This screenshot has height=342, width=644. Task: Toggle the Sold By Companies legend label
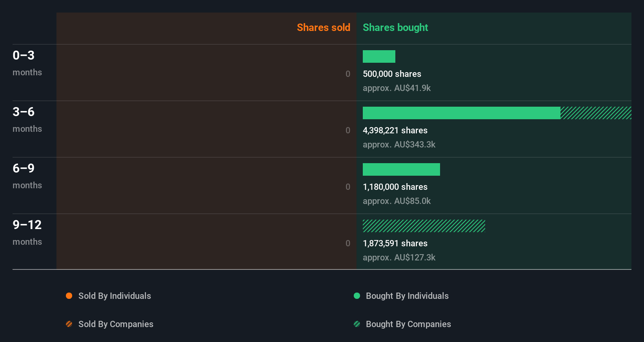116,324
